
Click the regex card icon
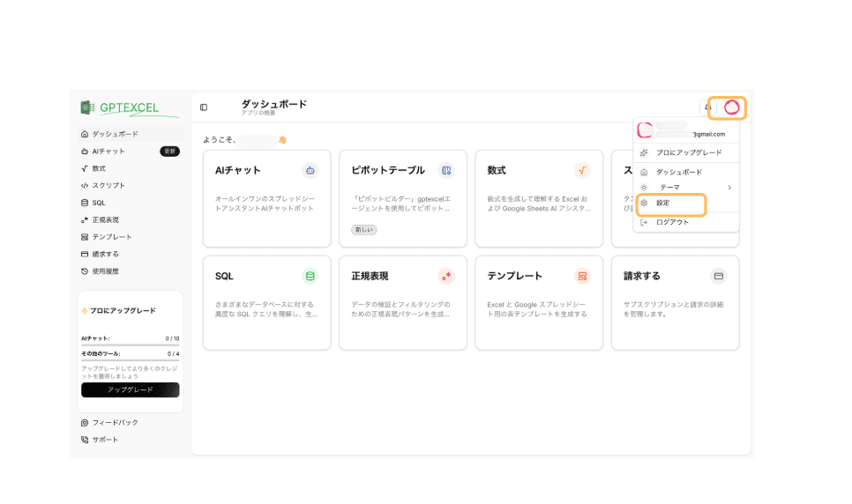coord(446,276)
